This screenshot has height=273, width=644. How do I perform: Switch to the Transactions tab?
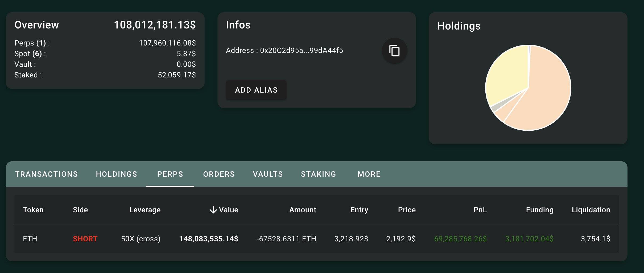click(x=46, y=174)
